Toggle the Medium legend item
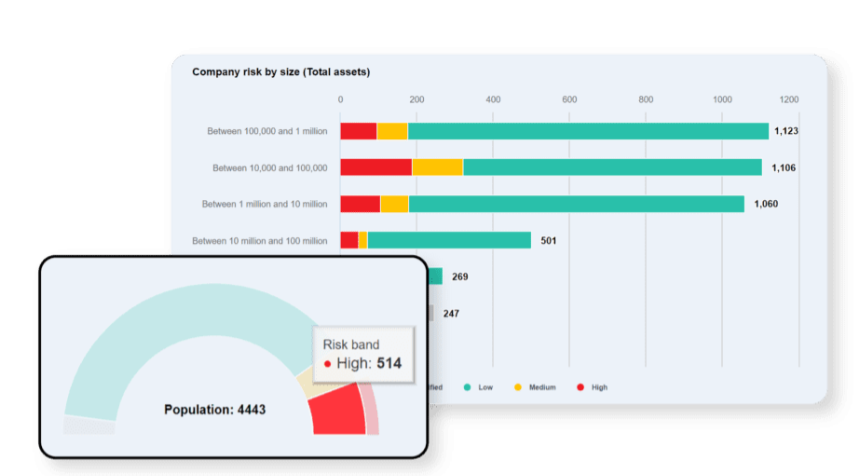 coord(535,387)
